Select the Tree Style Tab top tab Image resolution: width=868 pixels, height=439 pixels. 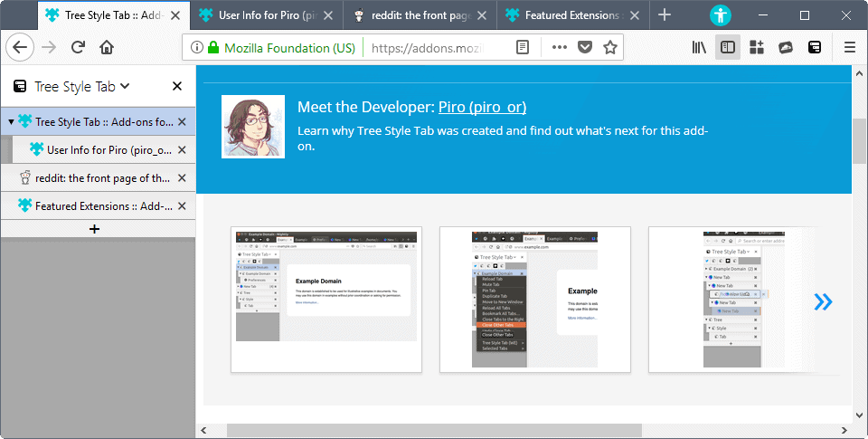point(114,15)
